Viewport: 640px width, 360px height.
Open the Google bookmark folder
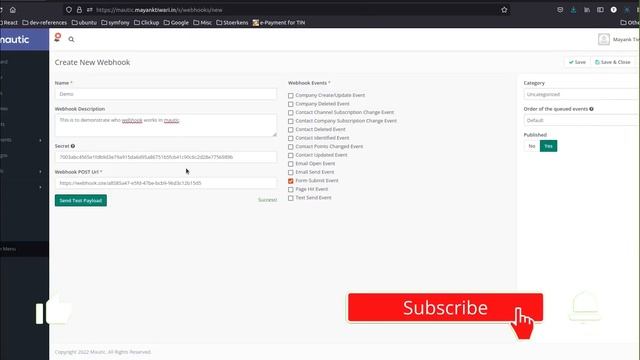(176, 22)
